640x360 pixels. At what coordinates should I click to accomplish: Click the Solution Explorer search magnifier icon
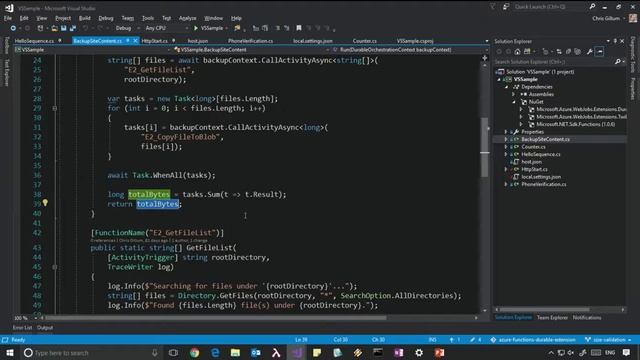pos(618,62)
